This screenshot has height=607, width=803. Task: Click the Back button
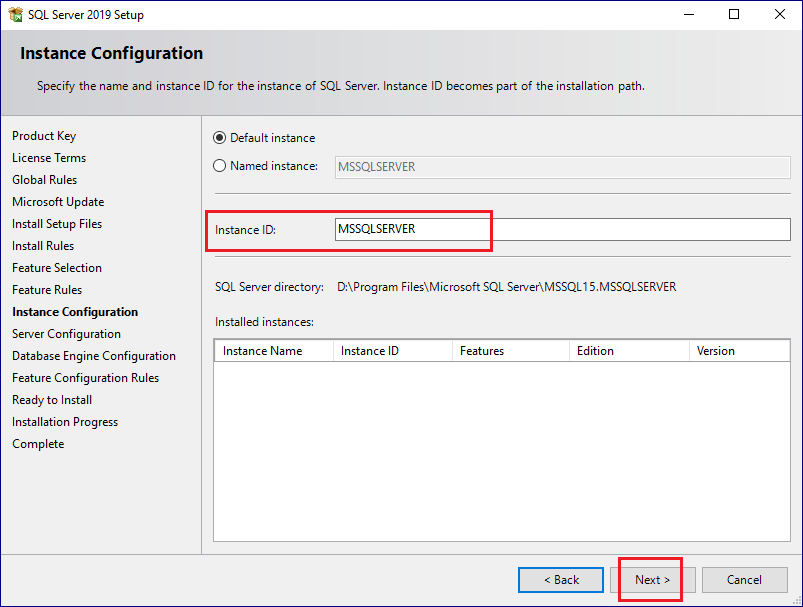[561, 580]
